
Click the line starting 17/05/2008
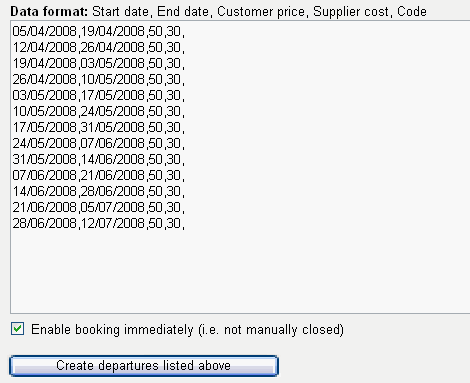tap(98, 127)
